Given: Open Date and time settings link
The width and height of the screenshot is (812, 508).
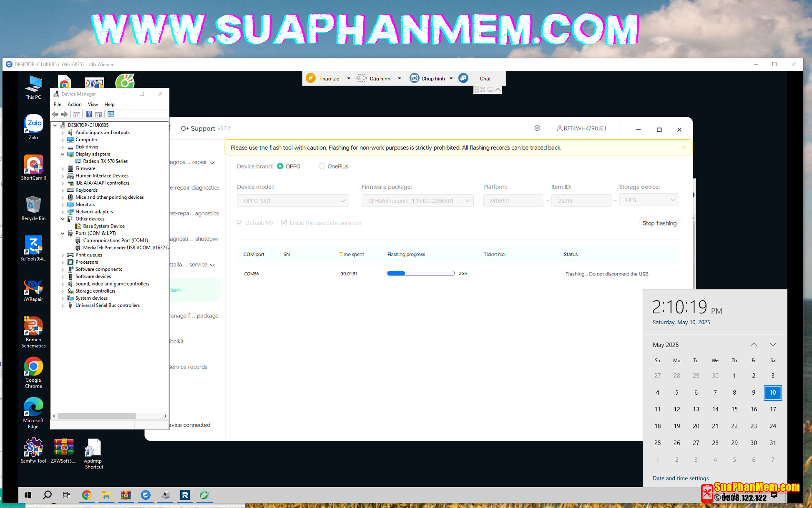Looking at the screenshot, I should pos(680,478).
